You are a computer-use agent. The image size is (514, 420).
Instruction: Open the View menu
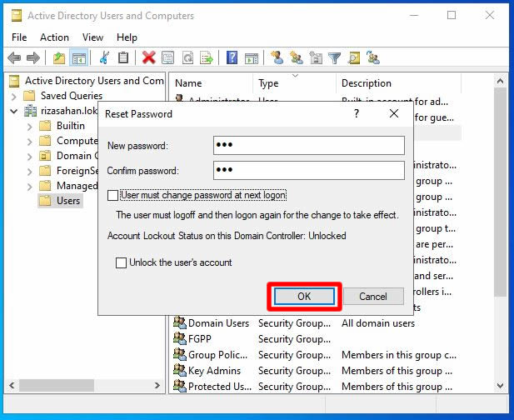[92, 37]
